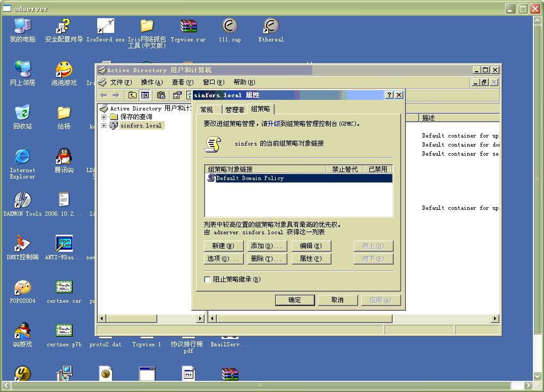Screen dimensions: 544x392
Task: Open the 操作(A) menu
Action: point(151,82)
